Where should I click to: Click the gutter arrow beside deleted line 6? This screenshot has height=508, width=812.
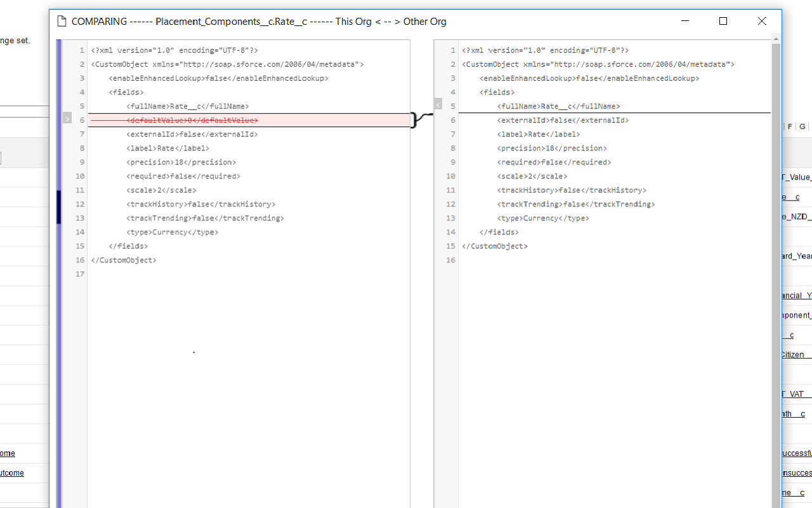click(x=67, y=118)
